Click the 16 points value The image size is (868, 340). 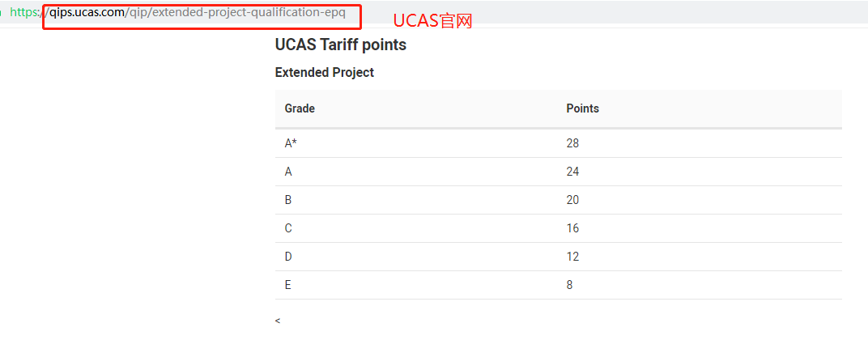click(x=572, y=228)
